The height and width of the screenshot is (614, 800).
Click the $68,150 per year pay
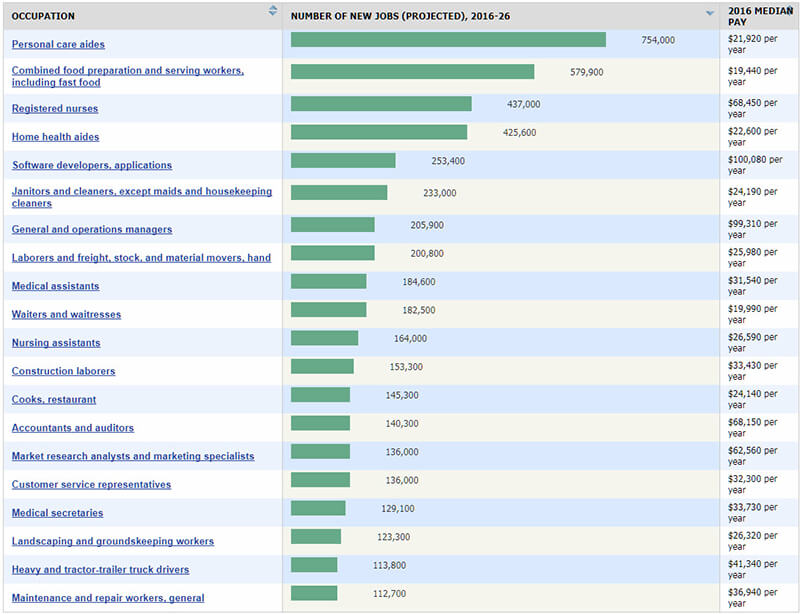(753, 428)
